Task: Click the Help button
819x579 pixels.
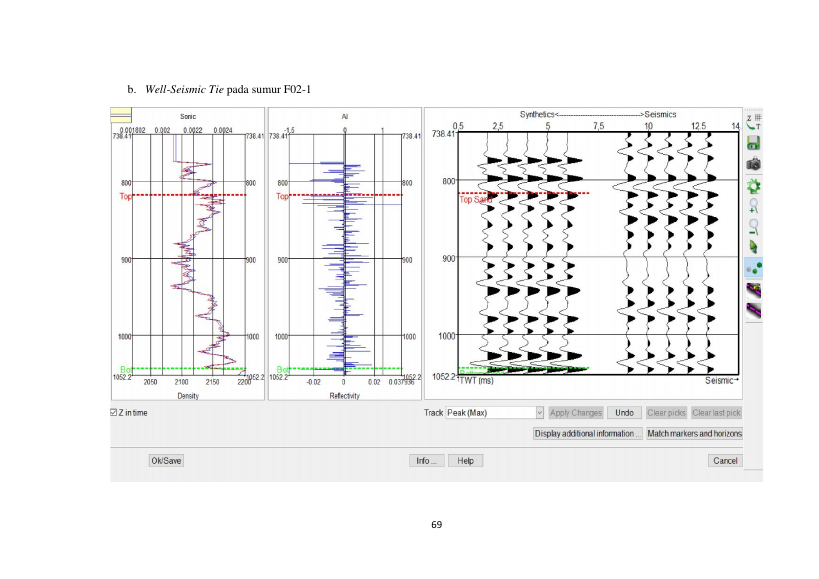Action: coord(465,460)
